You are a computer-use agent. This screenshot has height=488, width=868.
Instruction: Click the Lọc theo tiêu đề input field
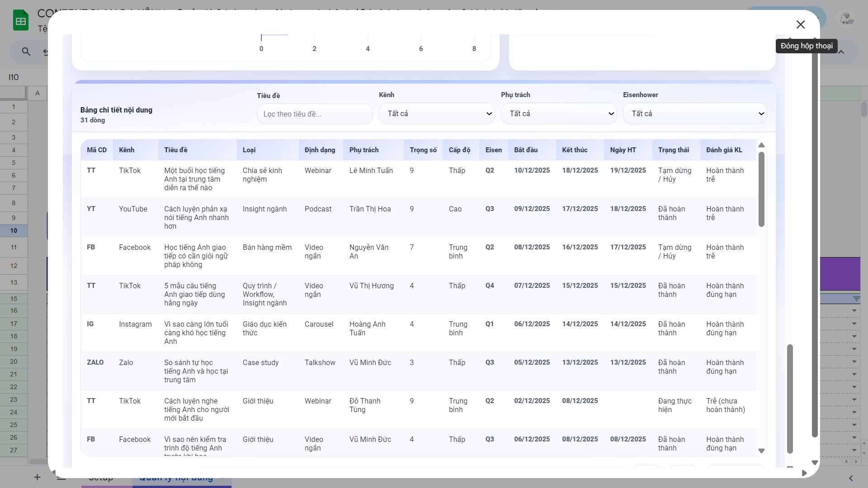[x=314, y=114]
